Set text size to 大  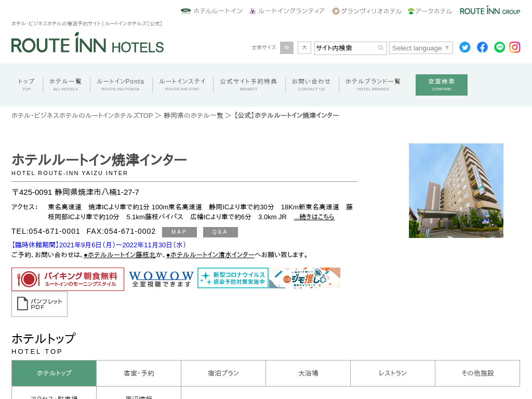pos(304,48)
